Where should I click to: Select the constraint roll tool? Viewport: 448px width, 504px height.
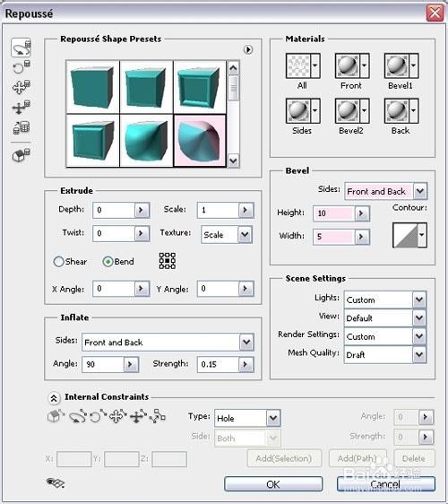[98, 417]
